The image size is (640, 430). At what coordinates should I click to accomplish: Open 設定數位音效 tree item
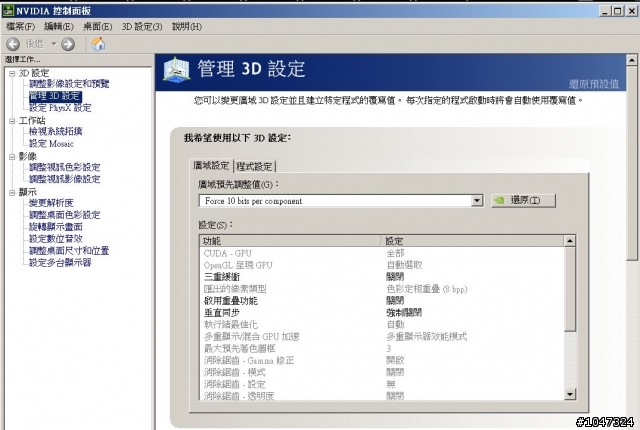56,239
